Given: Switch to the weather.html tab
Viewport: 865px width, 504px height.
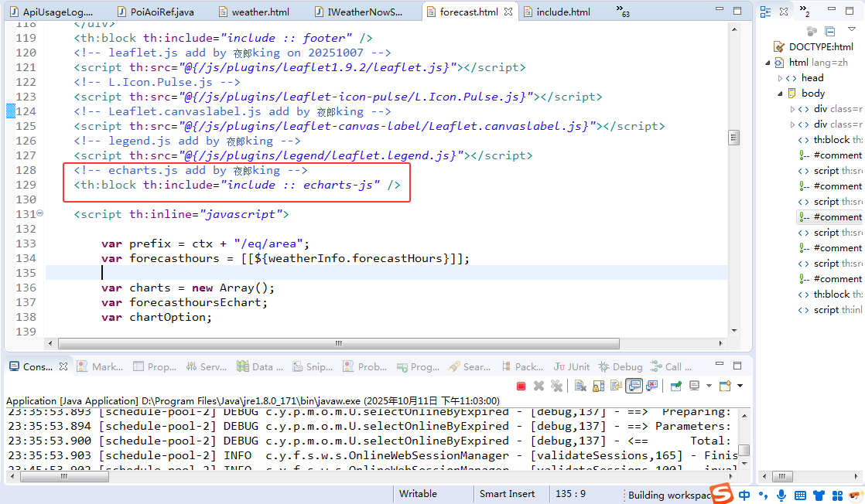Looking at the screenshot, I should 254,12.
